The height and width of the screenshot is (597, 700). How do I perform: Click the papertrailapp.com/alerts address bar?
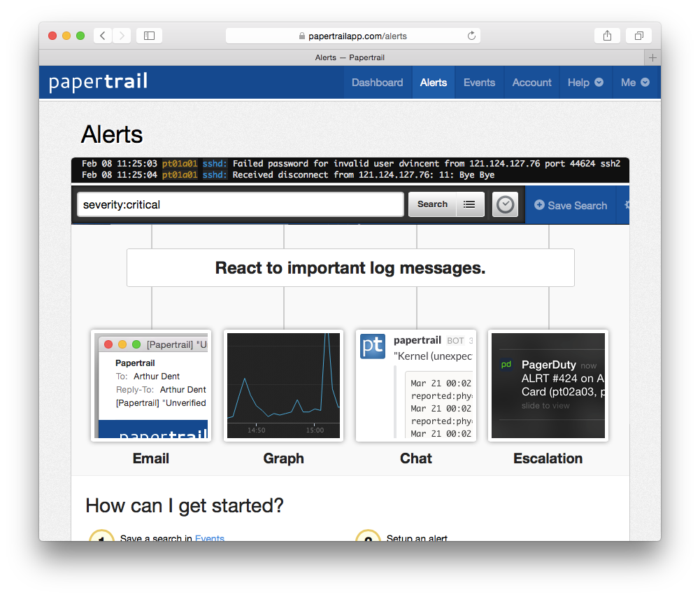point(353,36)
